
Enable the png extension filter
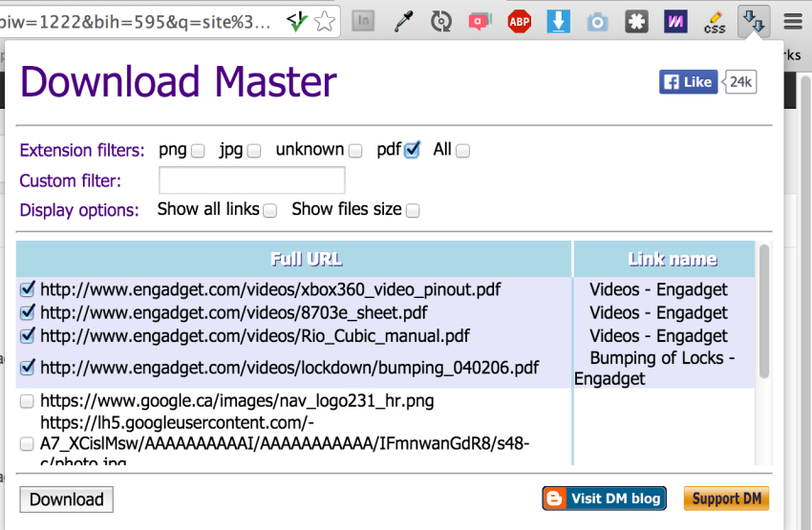click(198, 151)
